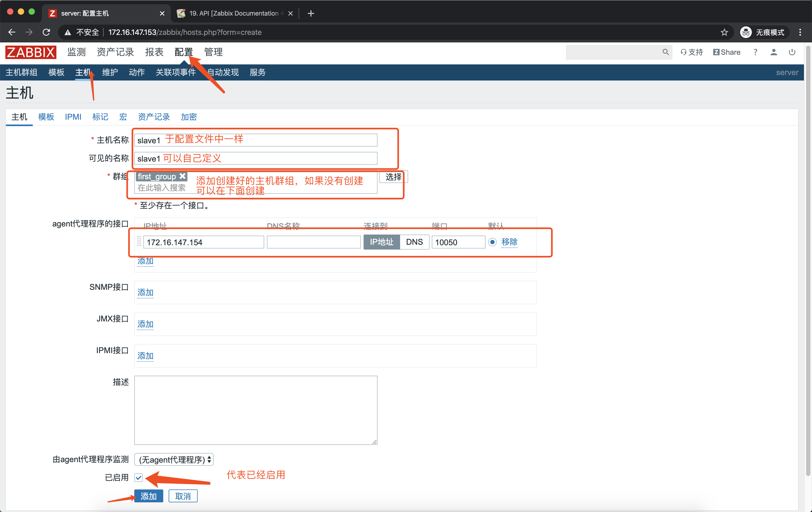Click the power logout icon
Screen dimensions: 812x512
792,52
